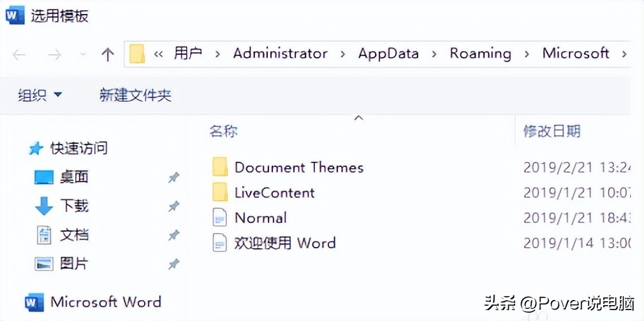This screenshot has height=321, width=644.
Task: Go up one folder level arrow
Action: pos(107,54)
